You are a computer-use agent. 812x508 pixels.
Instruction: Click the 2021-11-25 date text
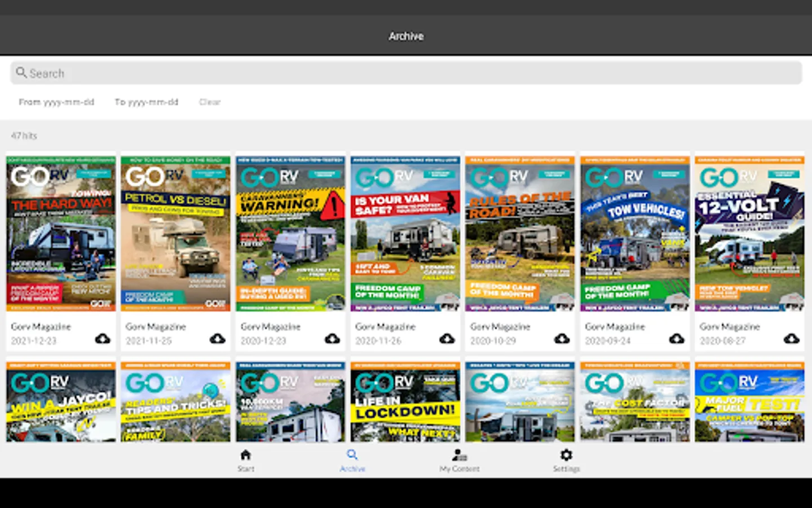[x=149, y=341]
